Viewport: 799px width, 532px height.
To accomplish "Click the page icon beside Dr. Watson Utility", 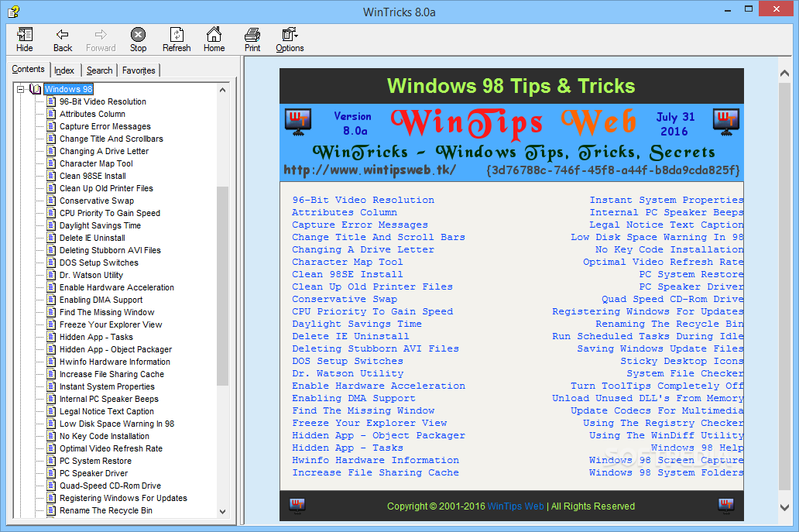I will (x=51, y=275).
